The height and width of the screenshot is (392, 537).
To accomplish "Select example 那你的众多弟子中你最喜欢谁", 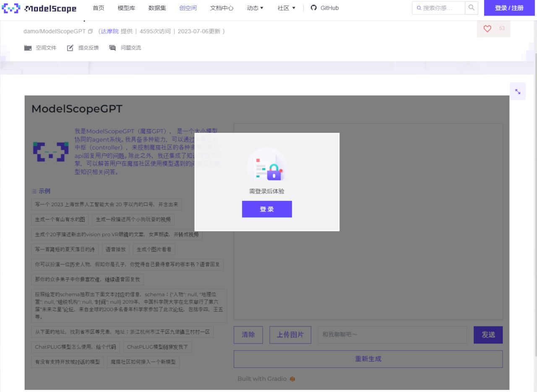I will point(87,280).
